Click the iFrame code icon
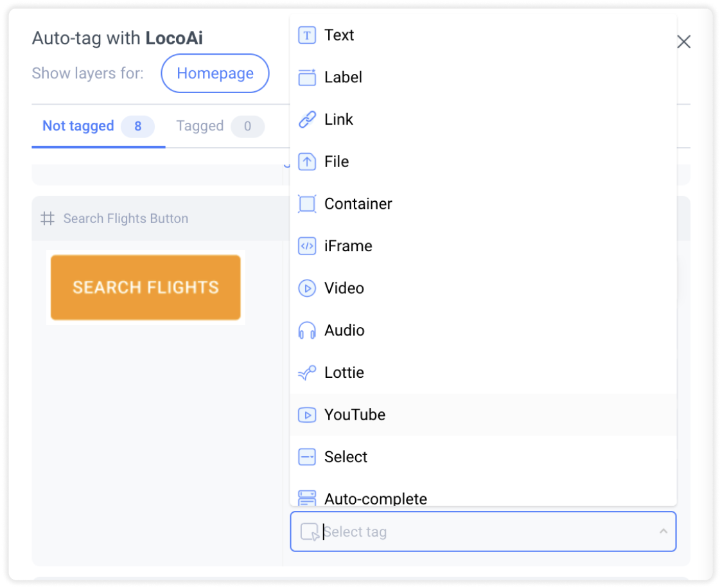Viewport: 720px width, 588px height. [307, 246]
